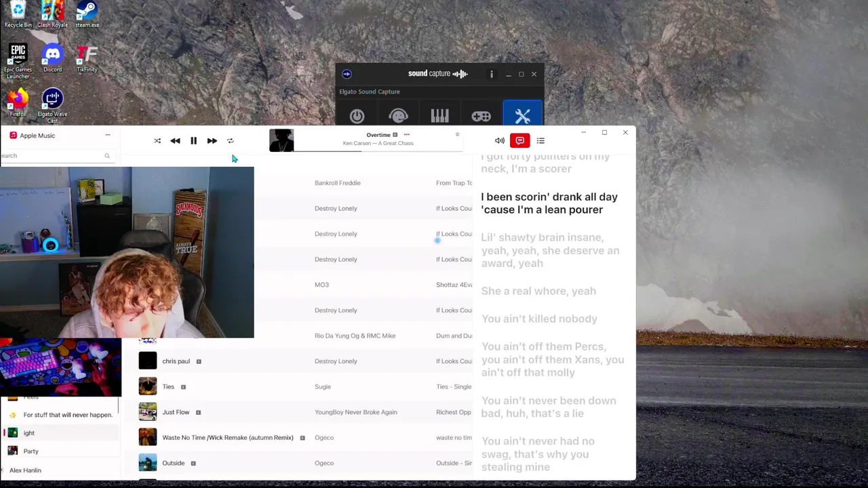
Task: Open Ogeco artist in the Outside row
Action: 324,463
